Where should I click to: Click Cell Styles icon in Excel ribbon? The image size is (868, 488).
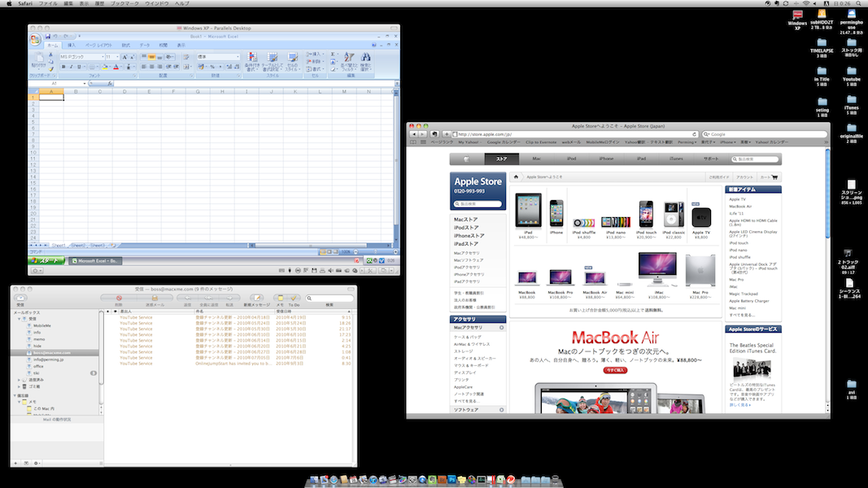(292, 62)
